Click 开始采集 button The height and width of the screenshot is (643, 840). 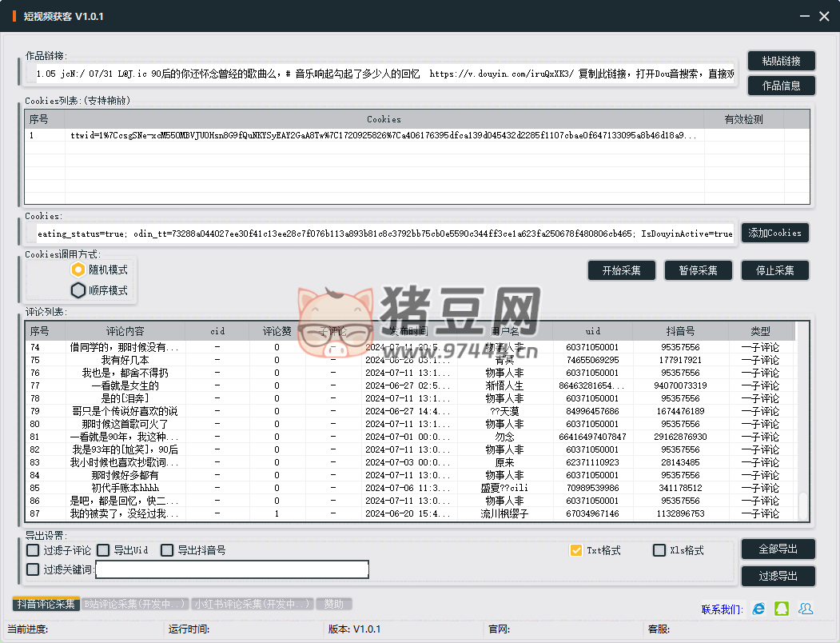coord(621,270)
